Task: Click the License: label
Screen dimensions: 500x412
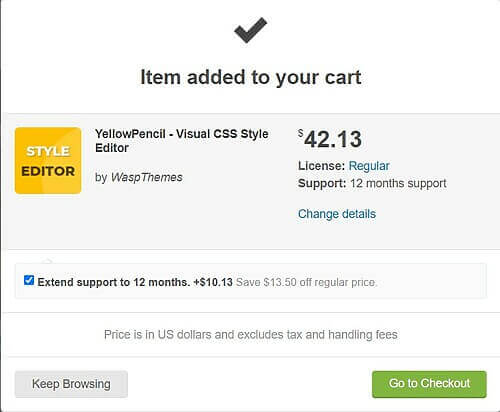Action: click(x=321, y=166)
